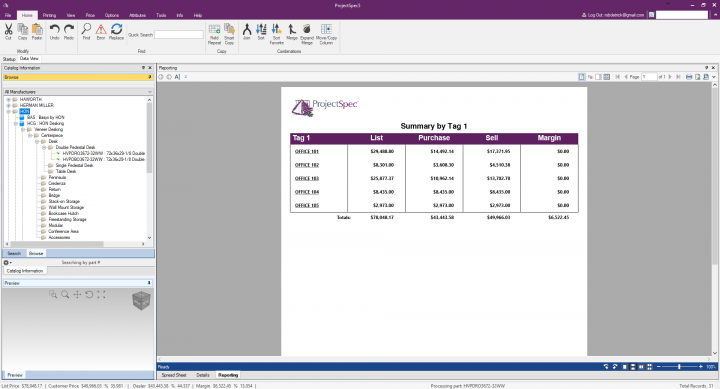Toggle pin on Catalog Information panel
The height and width of the screenshot is (389, 720).
pyautogui.click(x=143, y=68)
